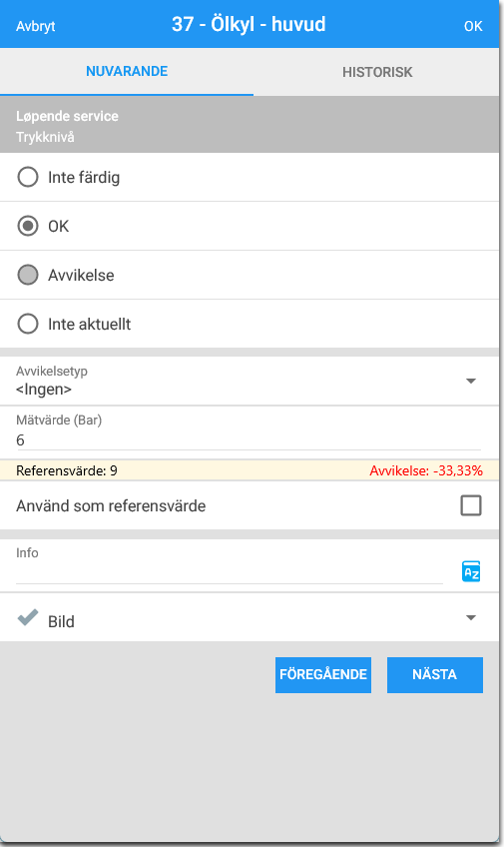The image size is (504, 847).
Task: Choose the Avvikelse radio option
Action: tap(28, 275)
